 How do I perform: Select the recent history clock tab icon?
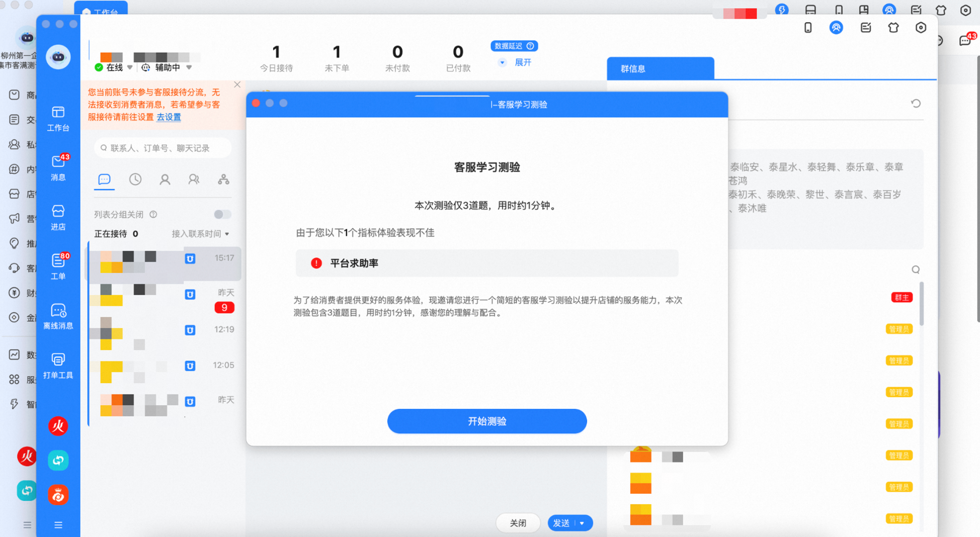135,180
